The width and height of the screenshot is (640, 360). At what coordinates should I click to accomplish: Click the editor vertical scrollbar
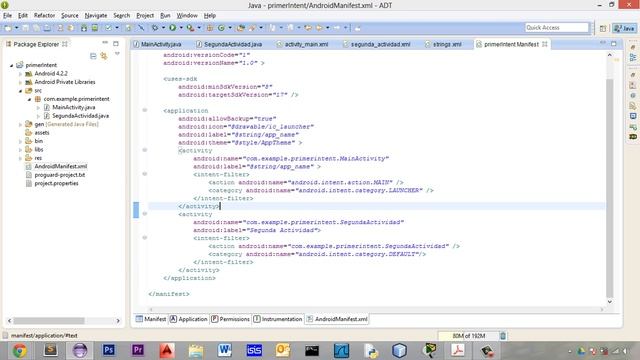610,189
